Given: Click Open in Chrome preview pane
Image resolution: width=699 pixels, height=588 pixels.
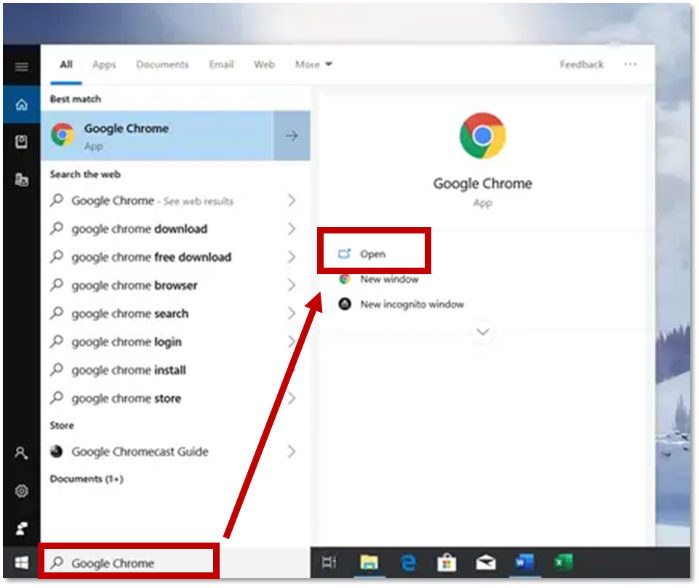Looking at the screenshot, I should pyautogui.click(x=373, y=254).
